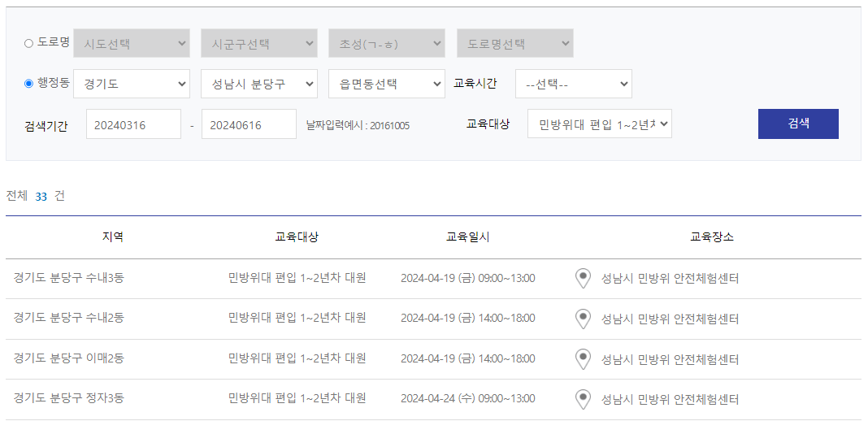Viewport: 868px width, 421px height.
Task: Click the 경기도 분당구 이매2동 cell
Action: click(68, 358)
